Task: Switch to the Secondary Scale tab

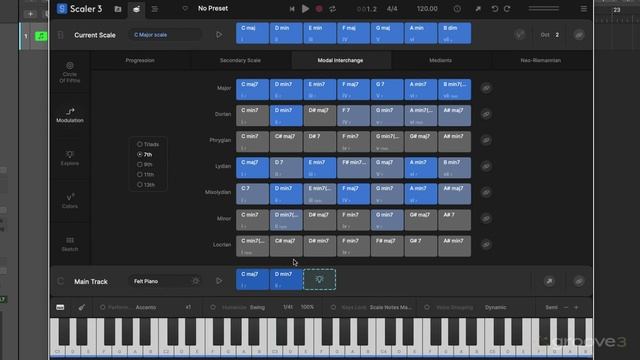Action: click(240, 60)
